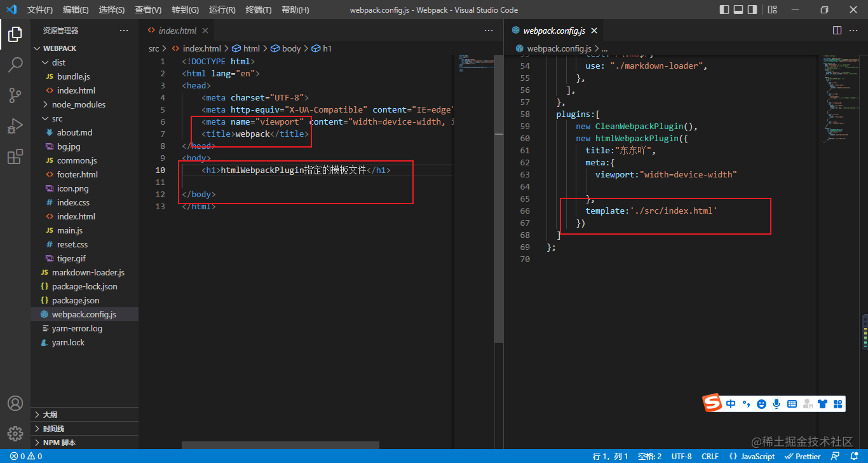
Task: Open package.json in file explorer
Action: pyautogui.click(x=85, y=300)
